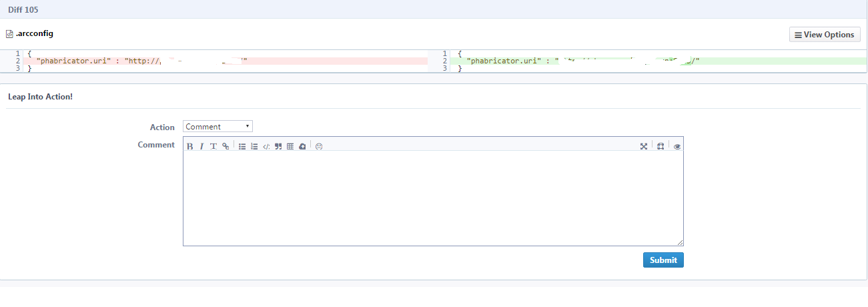Click the Leap Into Action! heading
This screenshot has width=868, height=307.
40,97
